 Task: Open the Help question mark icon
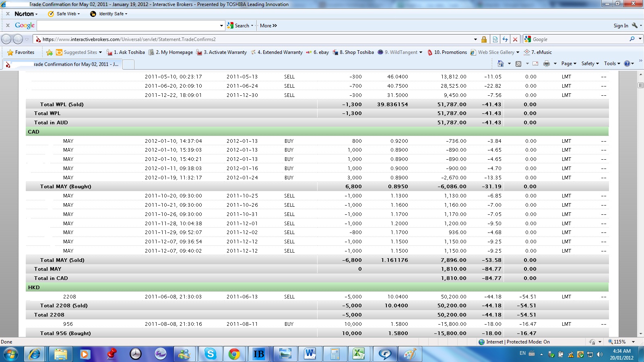627,64
